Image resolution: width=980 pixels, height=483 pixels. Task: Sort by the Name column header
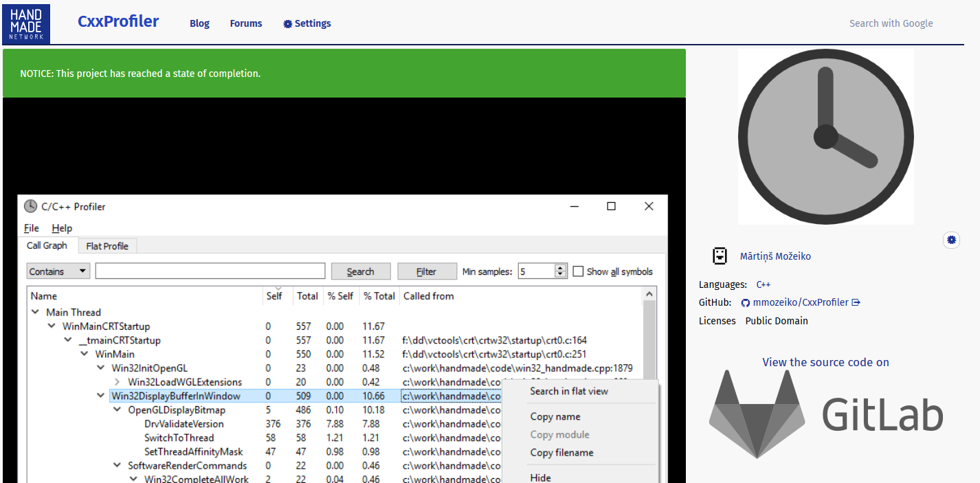point(146,296)
